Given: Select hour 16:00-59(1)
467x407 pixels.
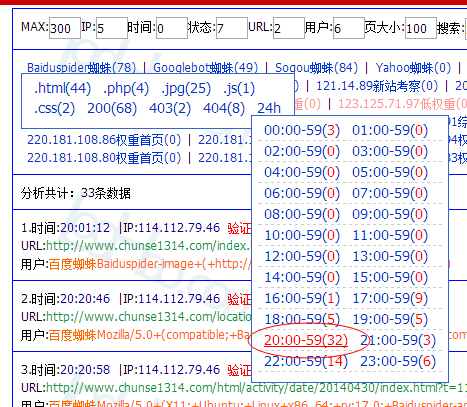Looking at the screenshot, I should (x=302, y=298).
